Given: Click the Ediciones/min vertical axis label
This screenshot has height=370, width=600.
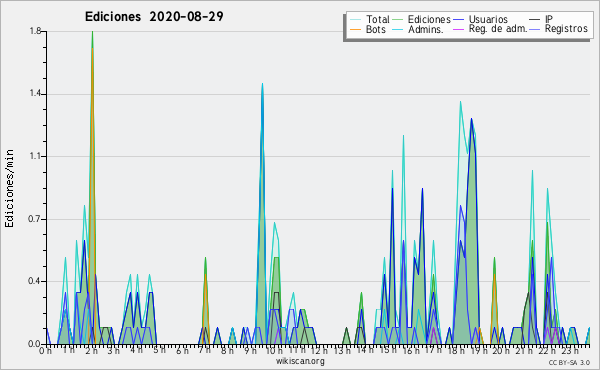Looking at the screenshot, I should coord(9,188).
